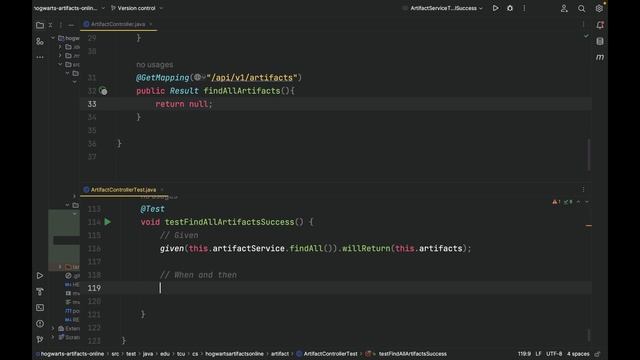The height and width of the screenshot is (360, 640).
Task: Change UTF-8 file encoding in status bar
Action: coord(554,354)
